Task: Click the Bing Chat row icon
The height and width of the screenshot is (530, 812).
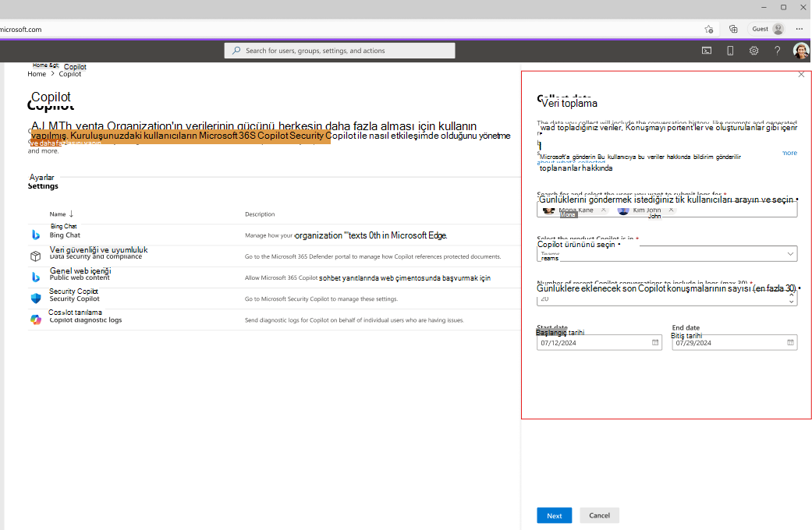Action: point(36,235)
